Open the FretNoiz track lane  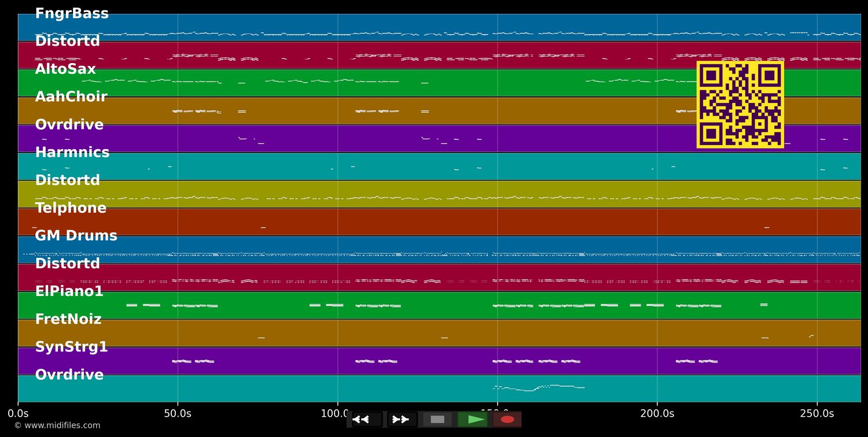pos(68,319)
